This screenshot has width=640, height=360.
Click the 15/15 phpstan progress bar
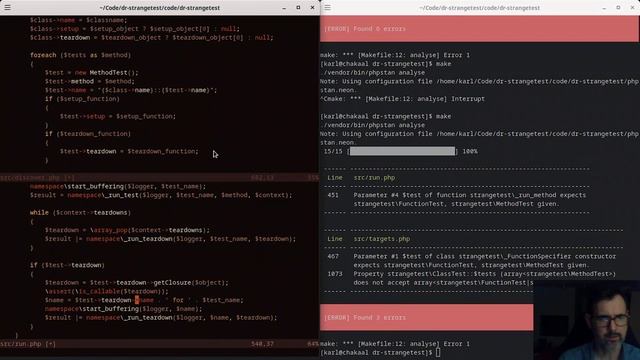pyautogui.click(x=402, y=151)
